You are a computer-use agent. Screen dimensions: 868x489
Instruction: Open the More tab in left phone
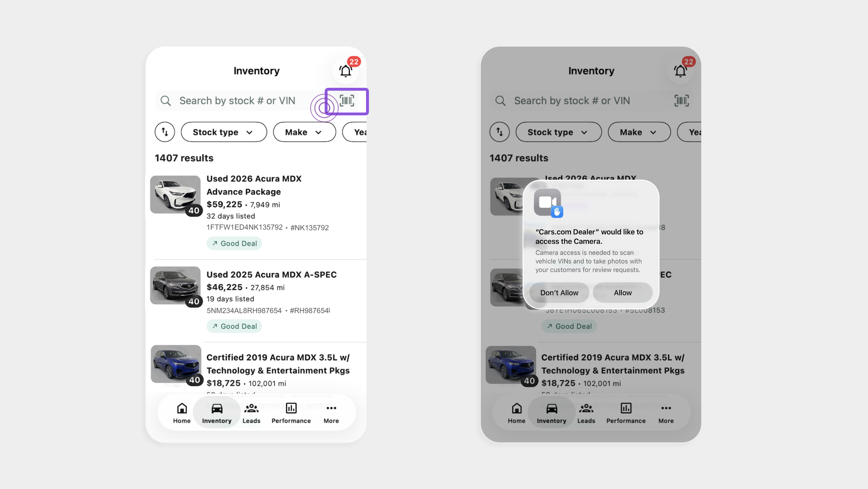point(331,413)
